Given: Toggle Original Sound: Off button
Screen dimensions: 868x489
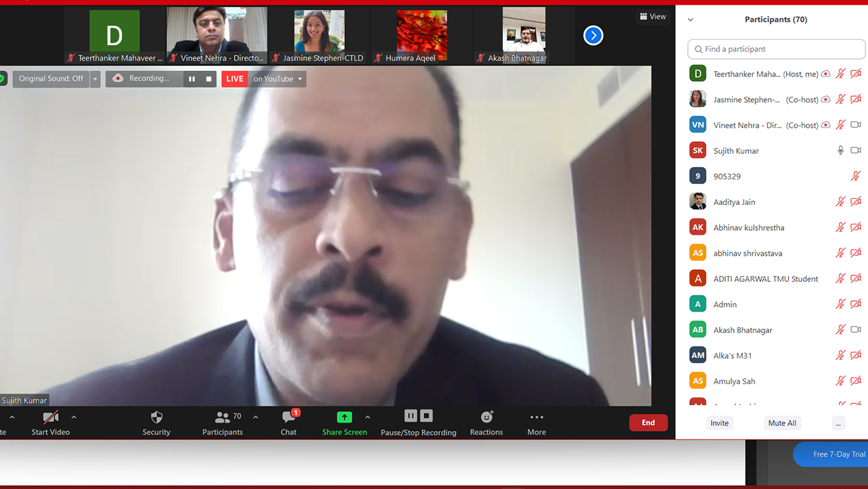Looking at the screenshot, I should click(x=51, y=79).
